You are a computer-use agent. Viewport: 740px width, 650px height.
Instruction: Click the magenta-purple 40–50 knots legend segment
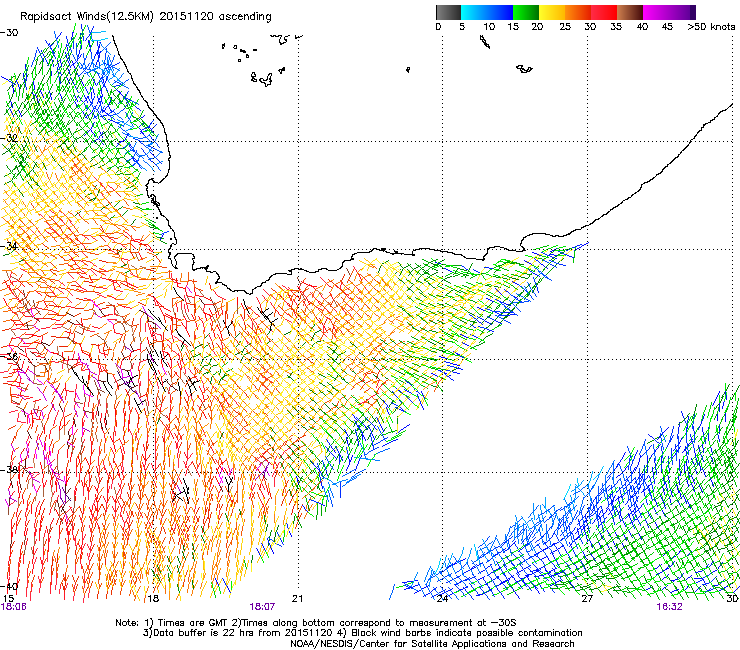pos(669,12)
